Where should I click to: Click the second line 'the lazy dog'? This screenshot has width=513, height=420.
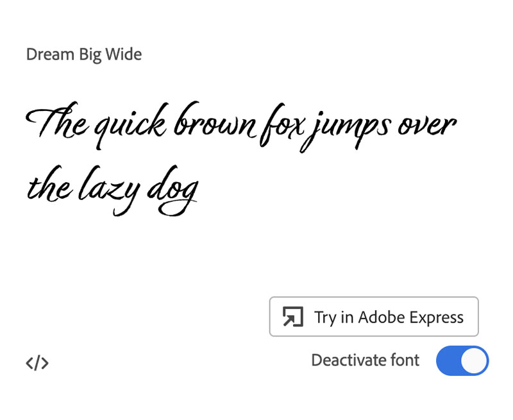tap(113, 190)
